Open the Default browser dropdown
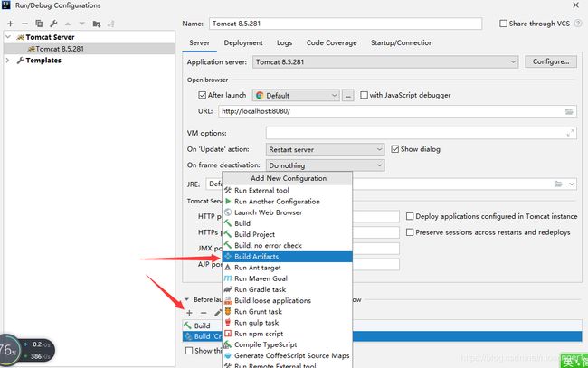 [x=296, y=96]
